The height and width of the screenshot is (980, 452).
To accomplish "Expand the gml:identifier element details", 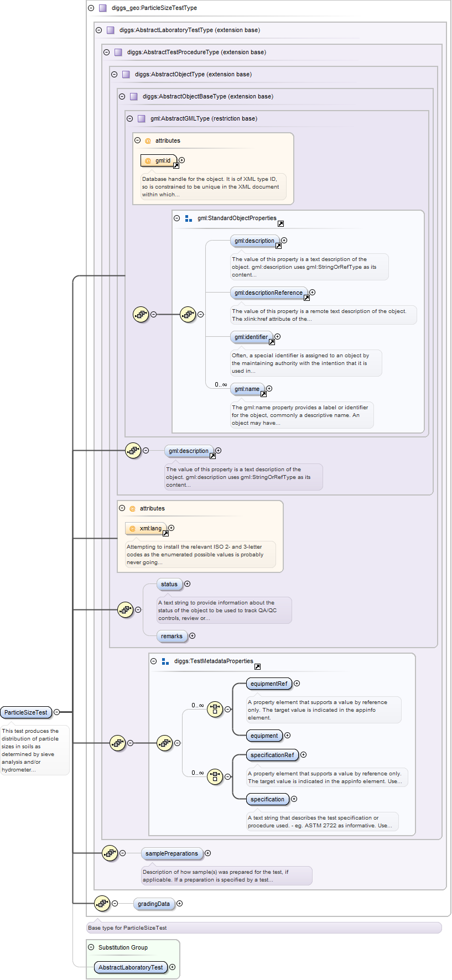I will coord(278,336).
